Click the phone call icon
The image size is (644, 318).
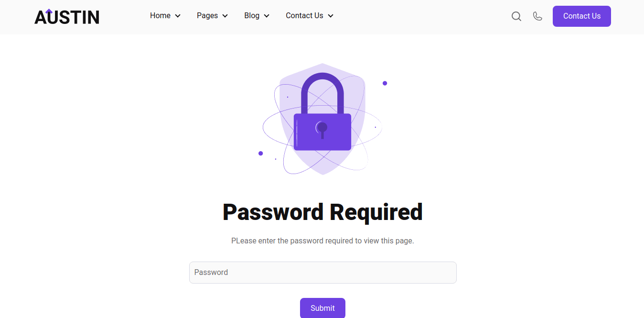[537, 16]
